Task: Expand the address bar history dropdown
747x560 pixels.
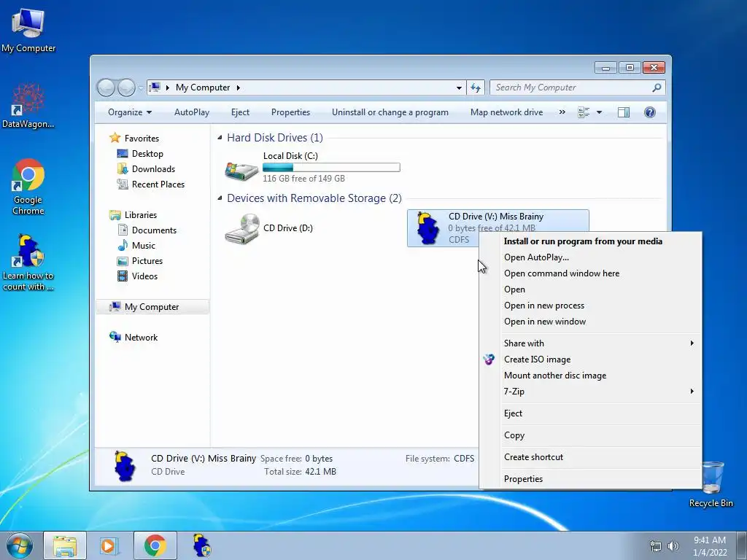Action: pos(459,87)
